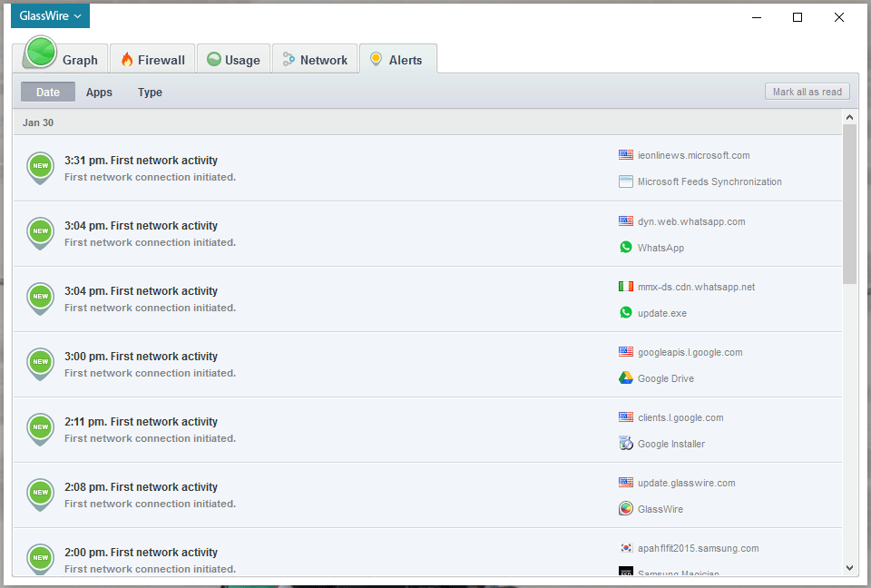Minimize the GlassWire window
The image size is (871, 588).
coord(756,17)
